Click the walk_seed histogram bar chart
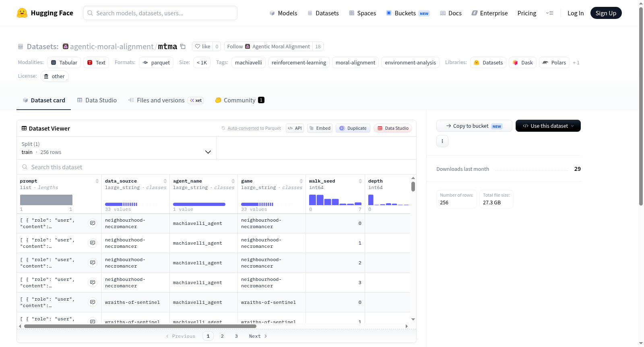This screenshot has height=347, width=644. tap(335, 199)
